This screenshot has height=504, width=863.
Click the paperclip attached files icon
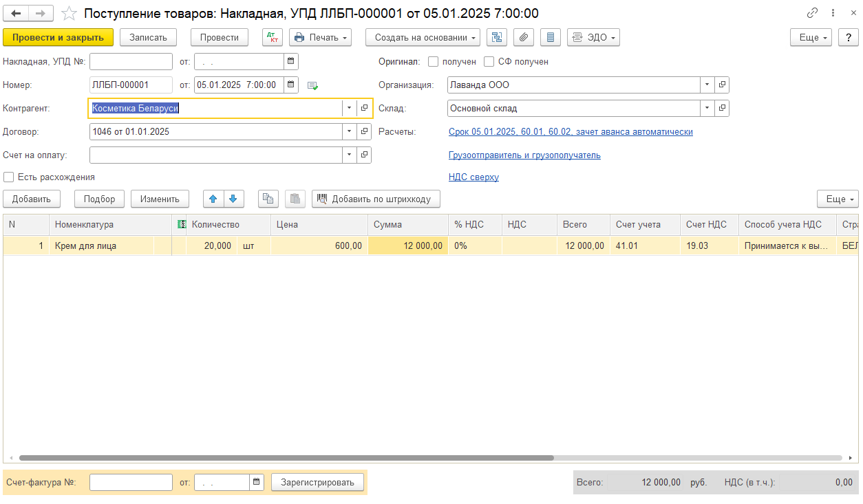coord(523,37)
